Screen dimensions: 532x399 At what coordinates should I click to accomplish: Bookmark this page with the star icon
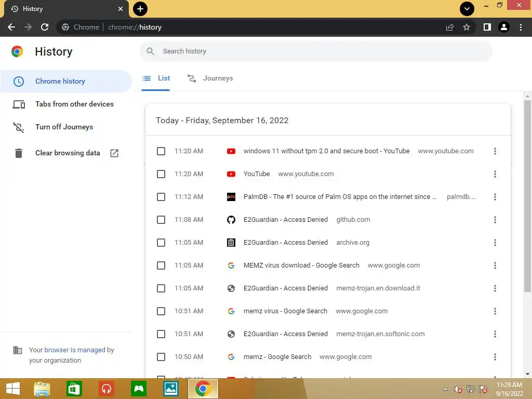(467, 27)
